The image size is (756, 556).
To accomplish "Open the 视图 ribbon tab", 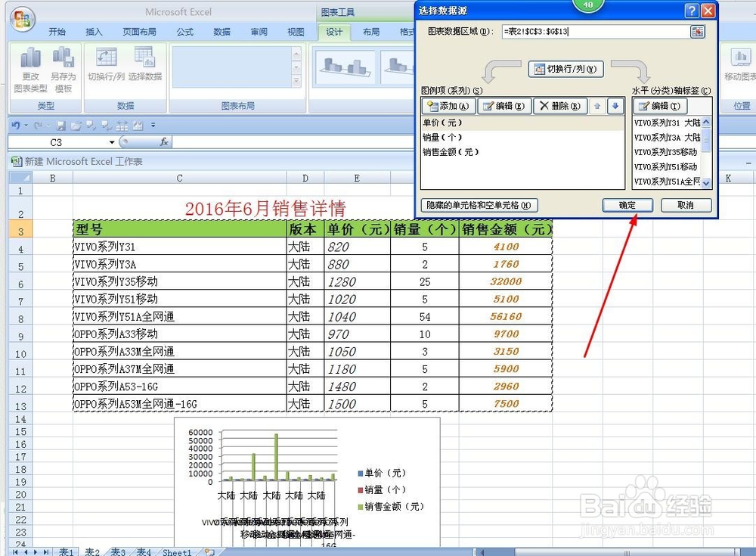I will coord(296,32).
